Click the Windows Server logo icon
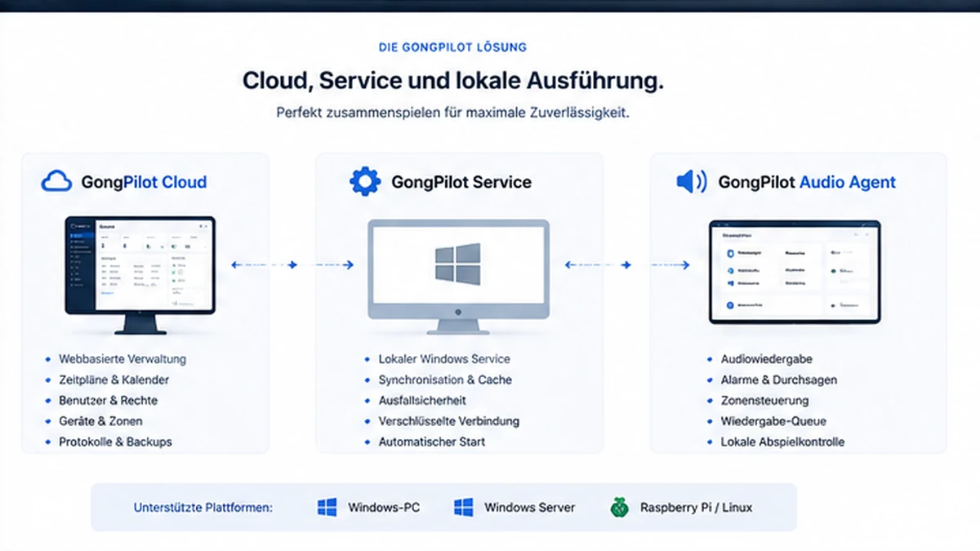This screenshot has width=980, height=551. 464,508
